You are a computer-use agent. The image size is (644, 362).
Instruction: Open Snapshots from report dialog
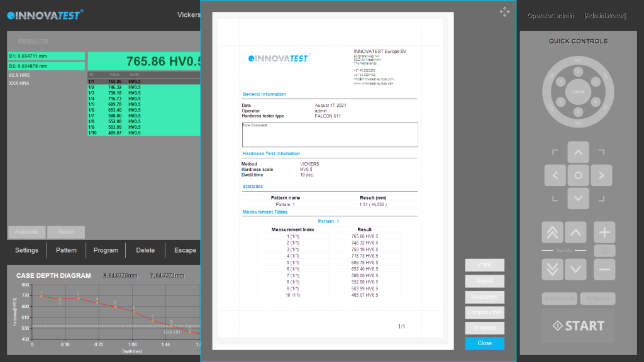(485, 297)
